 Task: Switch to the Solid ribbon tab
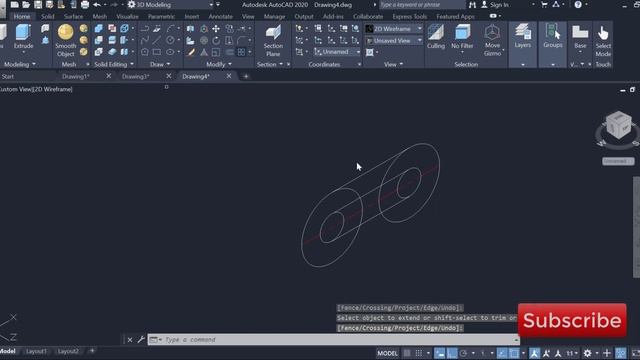(47, 16)
